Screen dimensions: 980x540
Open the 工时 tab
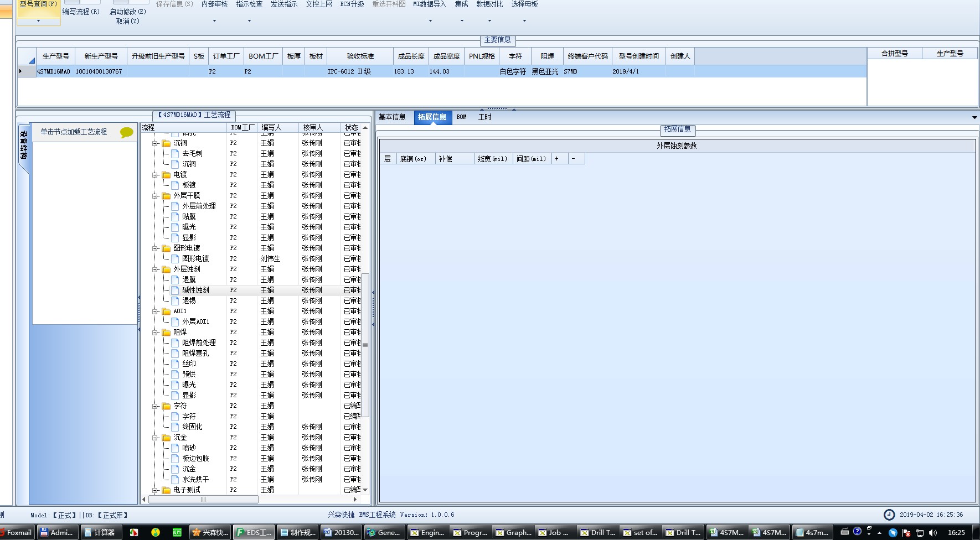click(484, 117)
